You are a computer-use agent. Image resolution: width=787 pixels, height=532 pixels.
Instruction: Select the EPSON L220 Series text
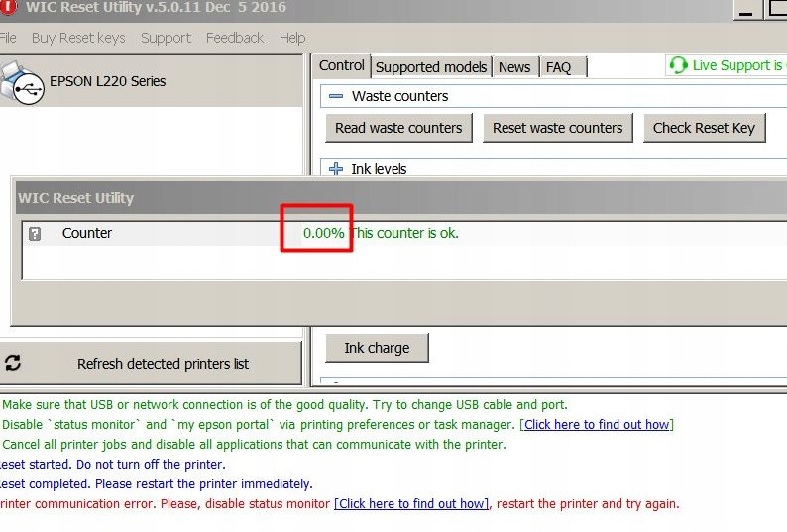click(107, 81)
